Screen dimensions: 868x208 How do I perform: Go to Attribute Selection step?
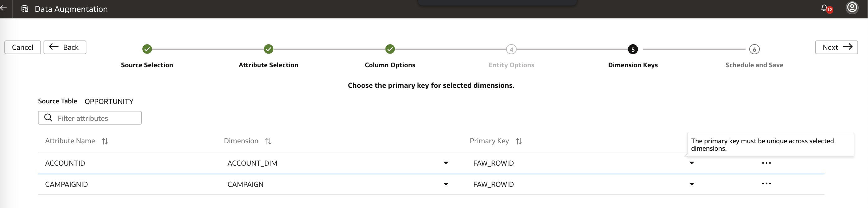(268, 49)
